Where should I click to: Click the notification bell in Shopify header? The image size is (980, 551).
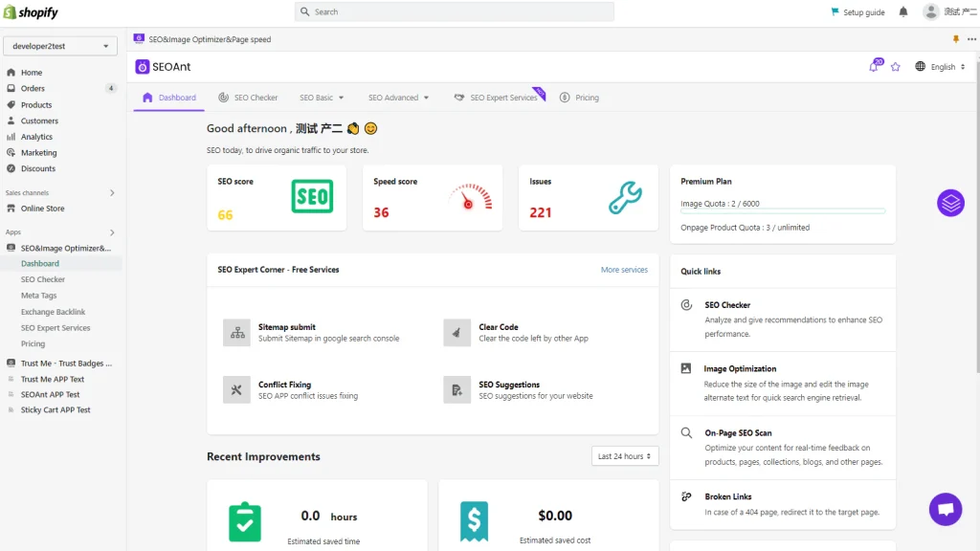(x=903, y=12)
